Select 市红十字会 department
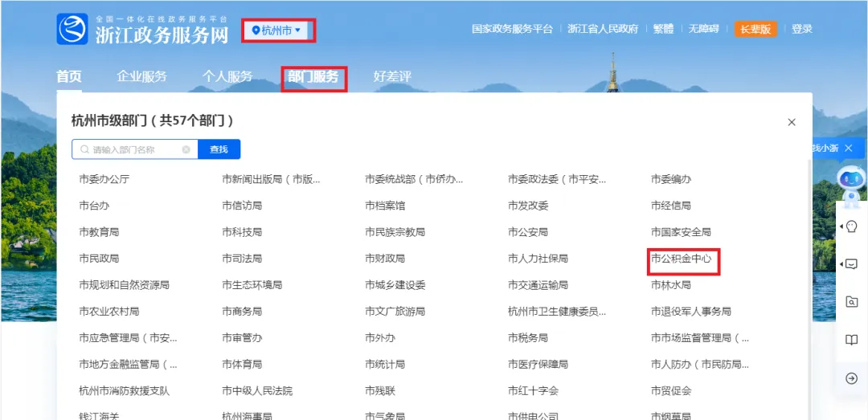 coord(533,390)
